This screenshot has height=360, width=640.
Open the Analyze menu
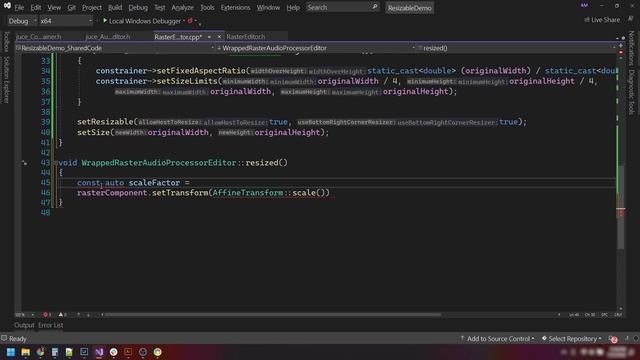182,7
